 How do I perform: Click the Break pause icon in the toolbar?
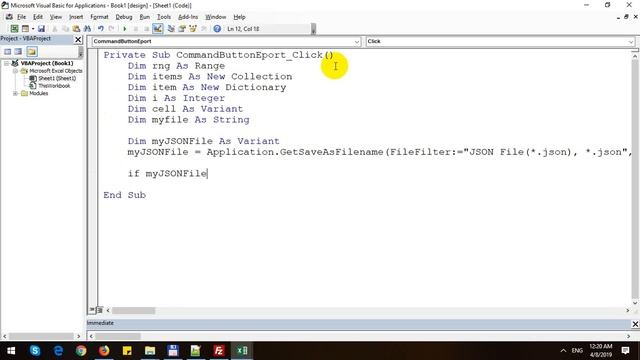(x=136, y=29)
